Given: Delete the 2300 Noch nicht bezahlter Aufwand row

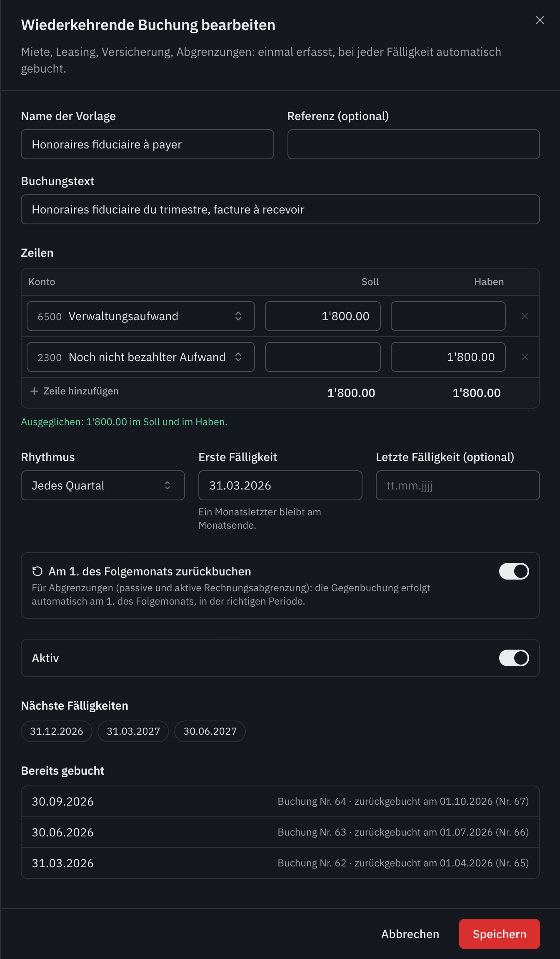Looking at the screenshot, I should (x=525, y=357).
